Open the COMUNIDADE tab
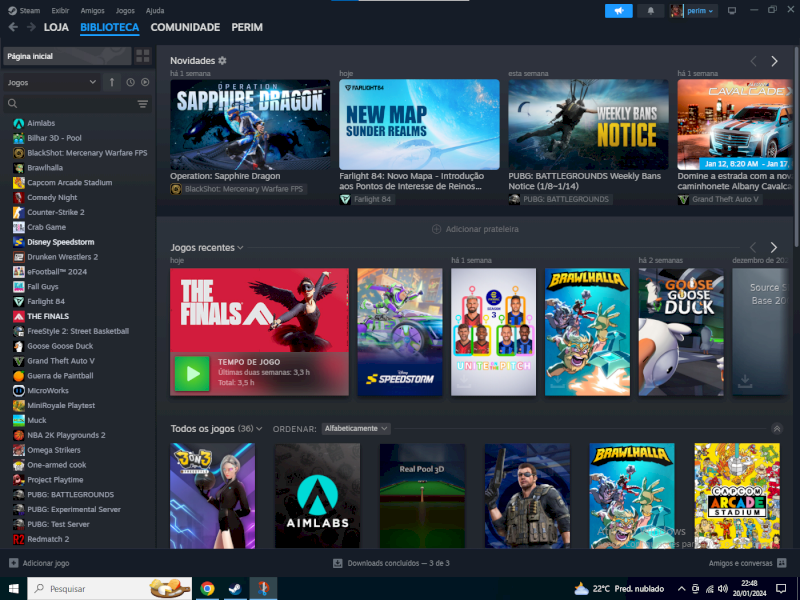Viewport: 800px width, 600px height. 185,27
